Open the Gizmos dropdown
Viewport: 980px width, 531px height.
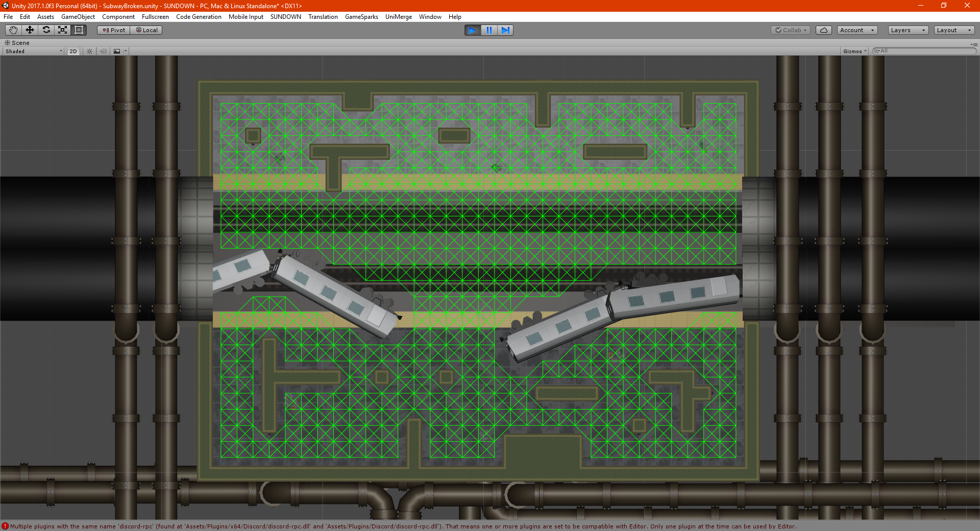(854, 51)
